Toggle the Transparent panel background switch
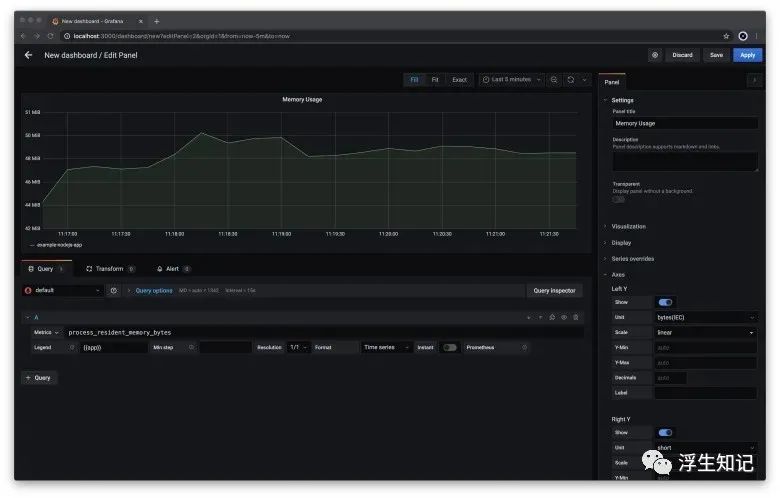Viewport: 780px width, 498px height. pos(619,199)
